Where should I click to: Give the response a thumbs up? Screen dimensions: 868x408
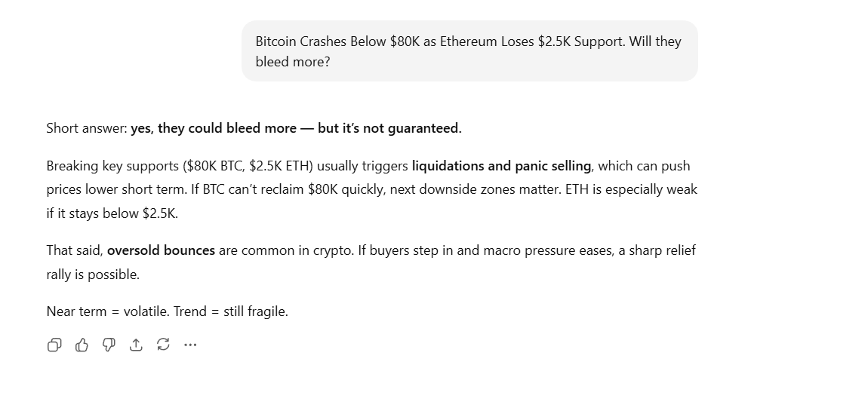[82, 345]
